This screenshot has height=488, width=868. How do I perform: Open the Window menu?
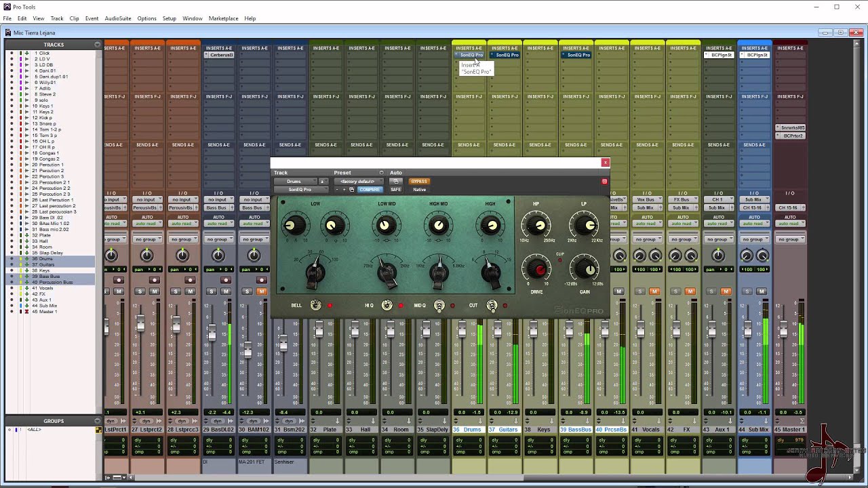(193, 18)
